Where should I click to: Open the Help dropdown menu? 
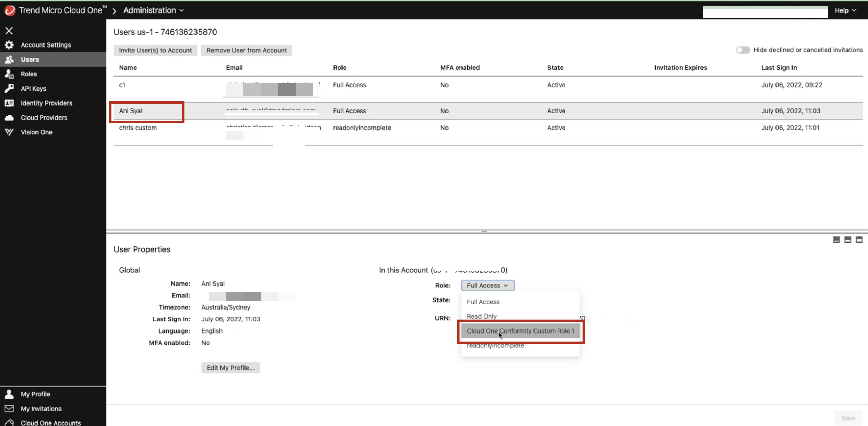point(845,10)
